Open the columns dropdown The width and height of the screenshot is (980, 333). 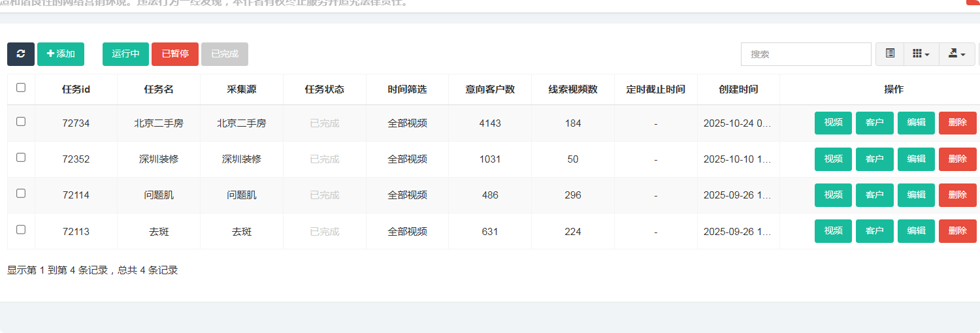[921, 54]
